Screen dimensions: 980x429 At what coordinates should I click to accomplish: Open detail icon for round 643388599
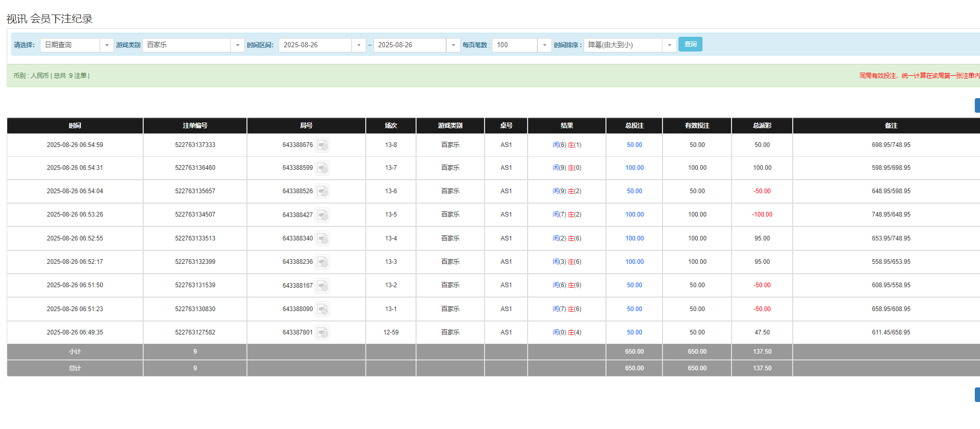coord(323,168)
